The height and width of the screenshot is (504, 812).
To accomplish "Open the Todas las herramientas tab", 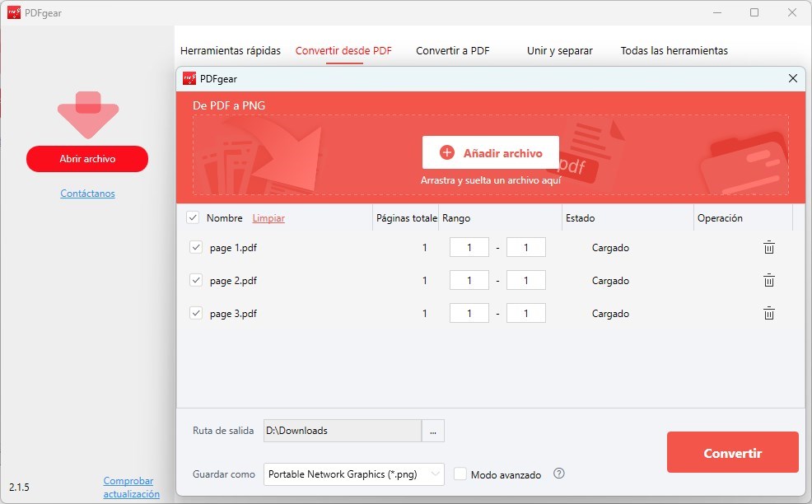I will click(x=674, y=51).
